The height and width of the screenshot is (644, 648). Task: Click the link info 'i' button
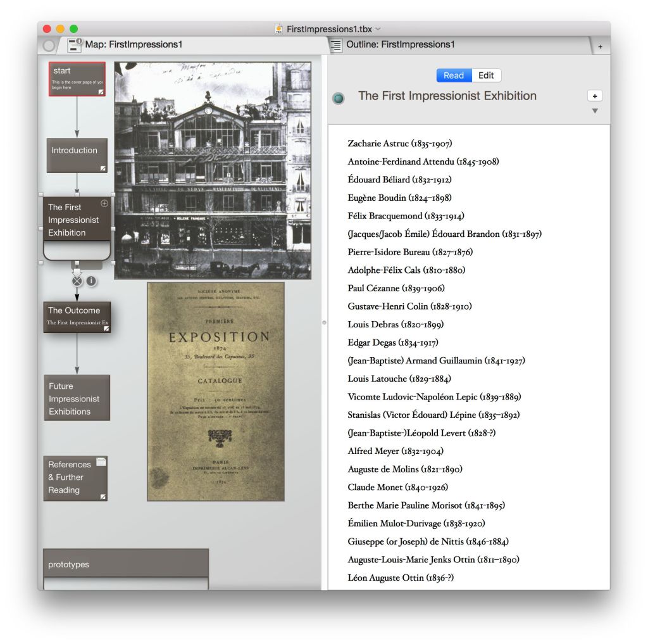pyautogui.click(x=91, y=281)
